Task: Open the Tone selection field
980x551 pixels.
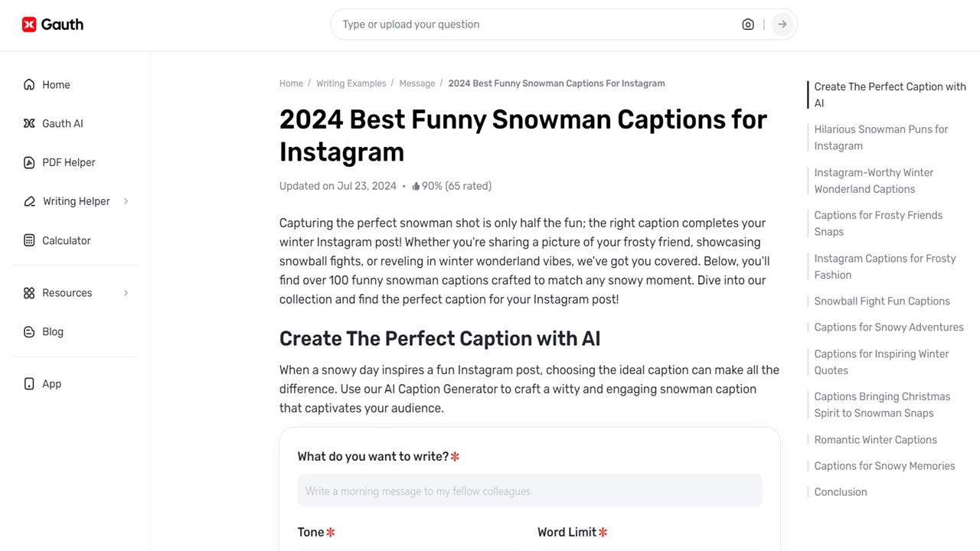Action: click(409, 549)
